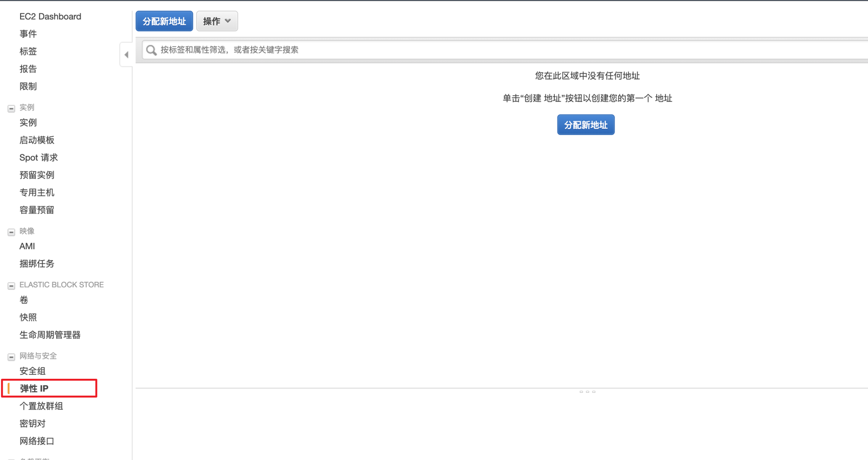
Task: Open EC2 Dashboard in the sidebar
Action: [50, 16]
